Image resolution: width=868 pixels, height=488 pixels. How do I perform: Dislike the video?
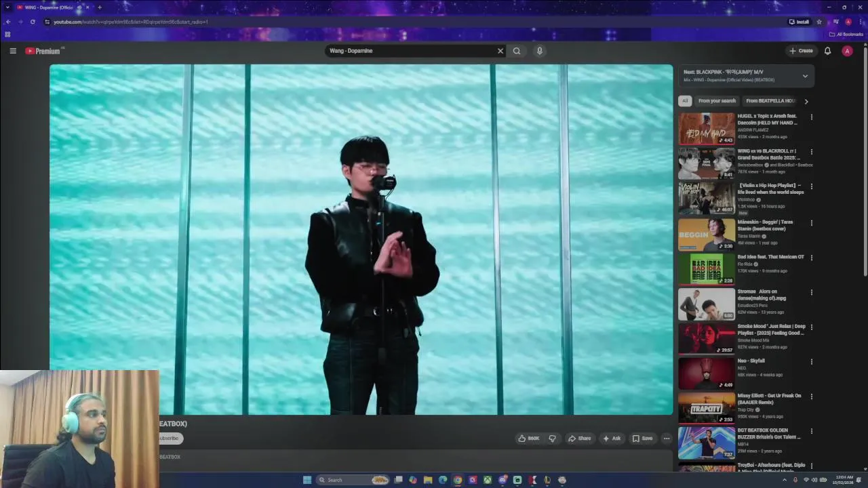552,439
